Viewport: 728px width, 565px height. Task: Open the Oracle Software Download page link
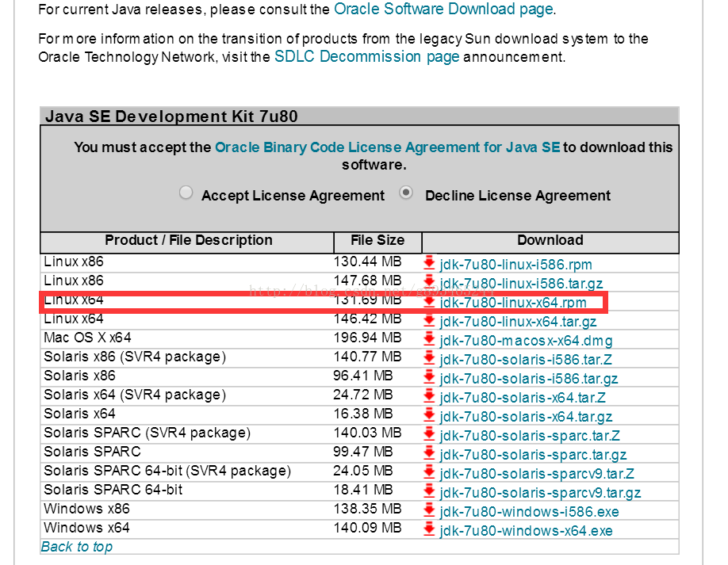(443, 9)
